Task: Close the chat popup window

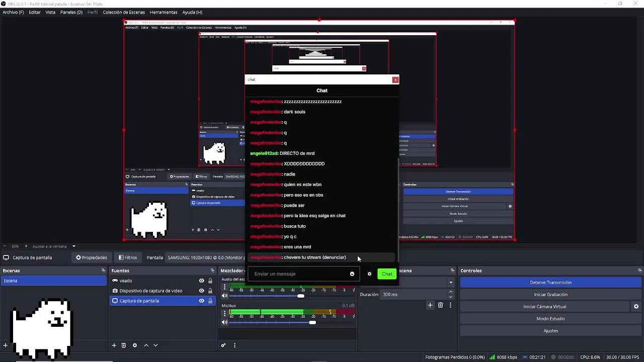Action: click(395, 79)
